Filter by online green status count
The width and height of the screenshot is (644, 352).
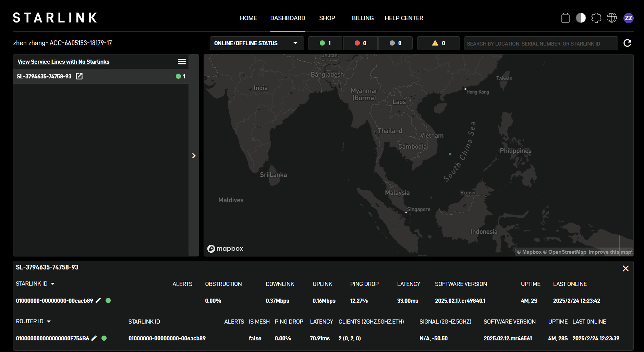(325, 43)
